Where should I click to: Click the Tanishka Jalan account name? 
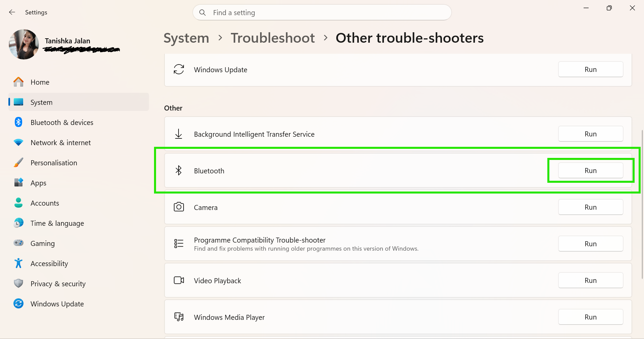coord(67,41)
